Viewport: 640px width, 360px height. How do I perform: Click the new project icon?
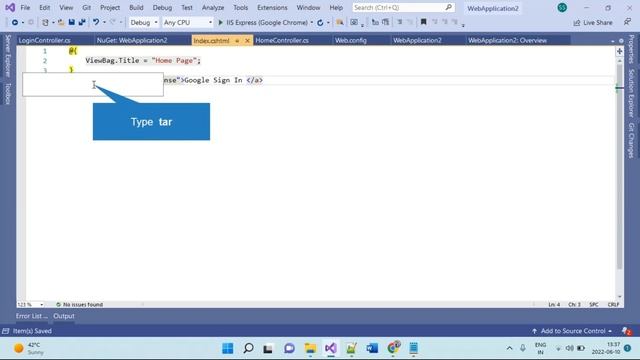pyautogui.click(x=45, y=22)
